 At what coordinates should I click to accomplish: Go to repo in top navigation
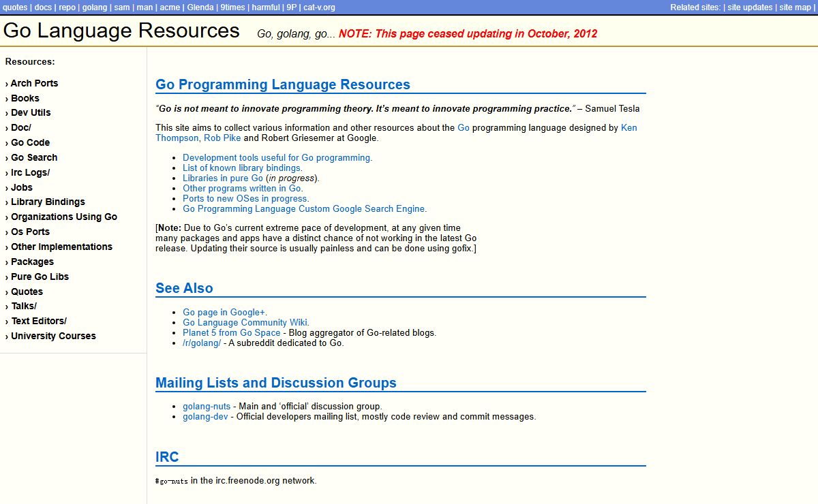click(x=67, y=7)
